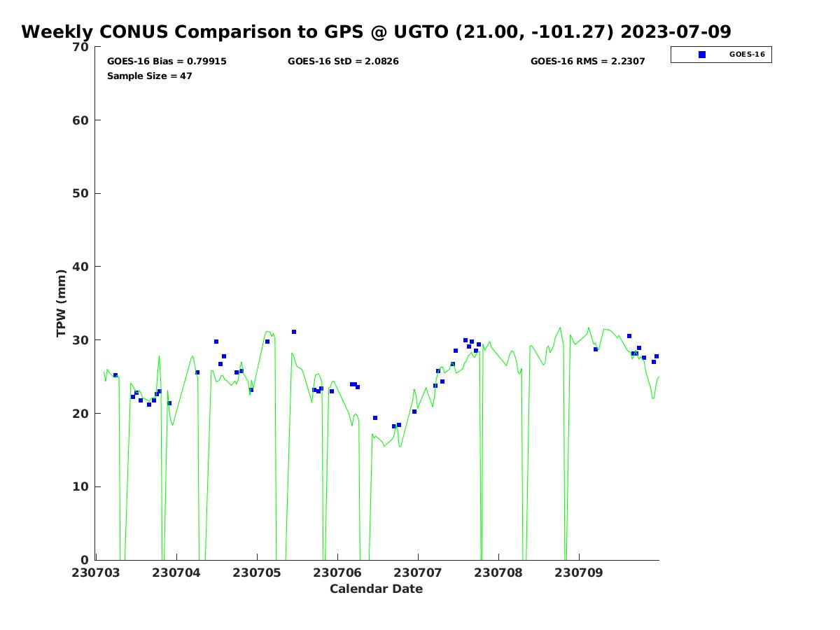840x630 pixels.
Task: Click the GOES-16 StD value text
Action: click(343, 62)
